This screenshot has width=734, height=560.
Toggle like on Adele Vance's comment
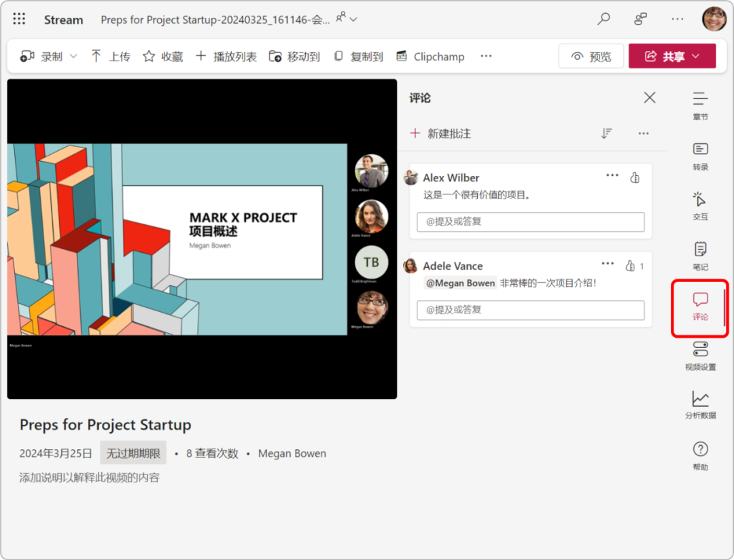[x=630, y=266]
